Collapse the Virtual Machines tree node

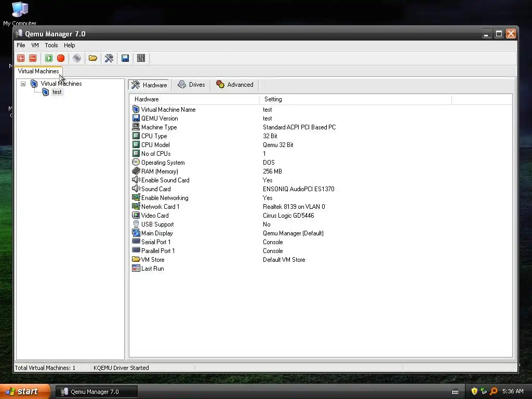pyautogui.click(x=23, y=84)
